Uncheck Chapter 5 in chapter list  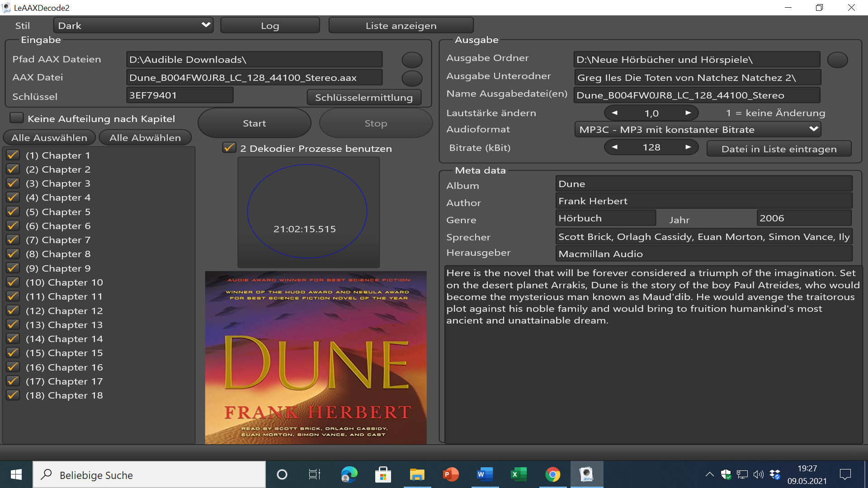pyautogui.click(x=13, y=211)
